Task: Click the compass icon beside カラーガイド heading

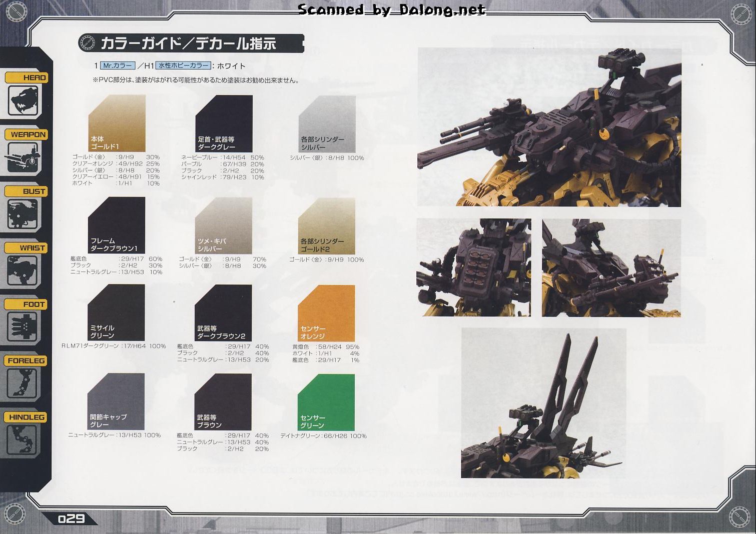Action: [87, 43]
